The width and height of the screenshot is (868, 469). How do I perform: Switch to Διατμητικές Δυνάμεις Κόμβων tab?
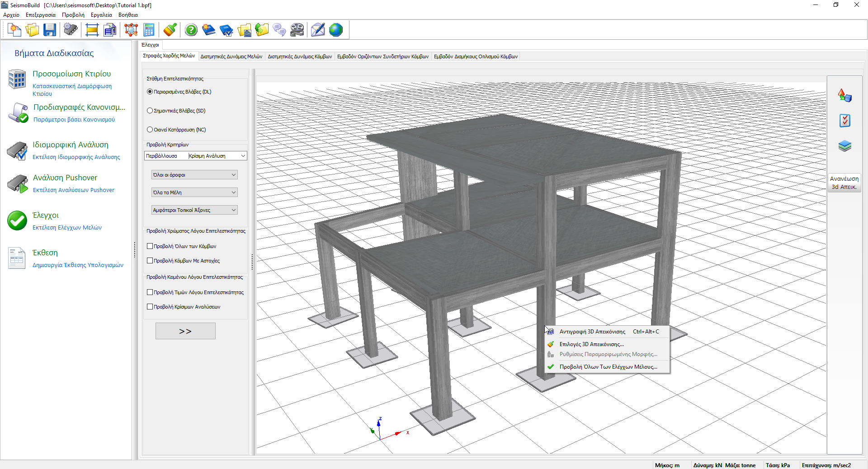click(x=300, y=56)
